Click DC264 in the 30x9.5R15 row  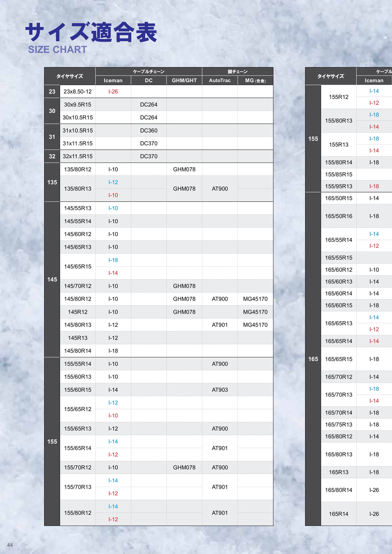(149, 104)
